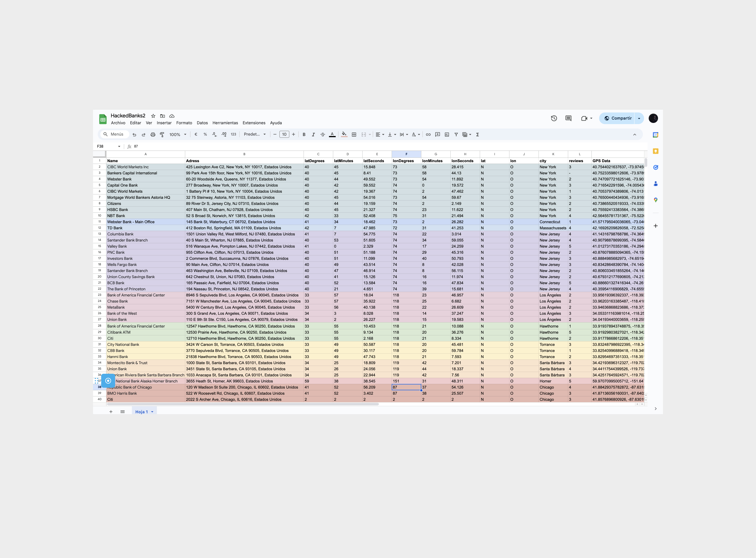View cloud save status icon

(x=172, y=116)
